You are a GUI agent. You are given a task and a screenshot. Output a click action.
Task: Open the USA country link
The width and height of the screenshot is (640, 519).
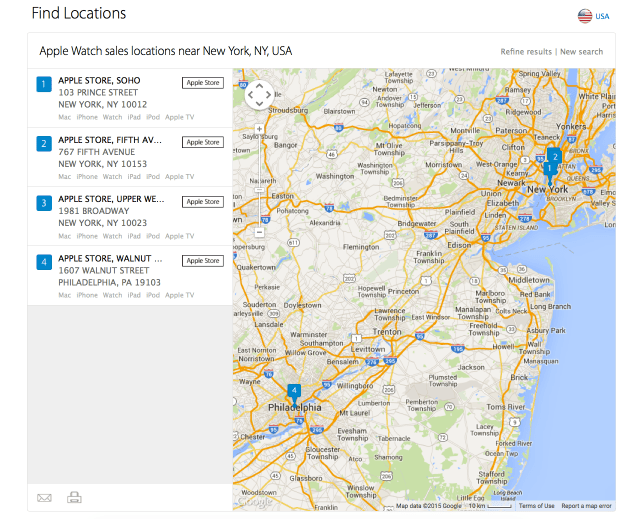[x=602, y=16]
